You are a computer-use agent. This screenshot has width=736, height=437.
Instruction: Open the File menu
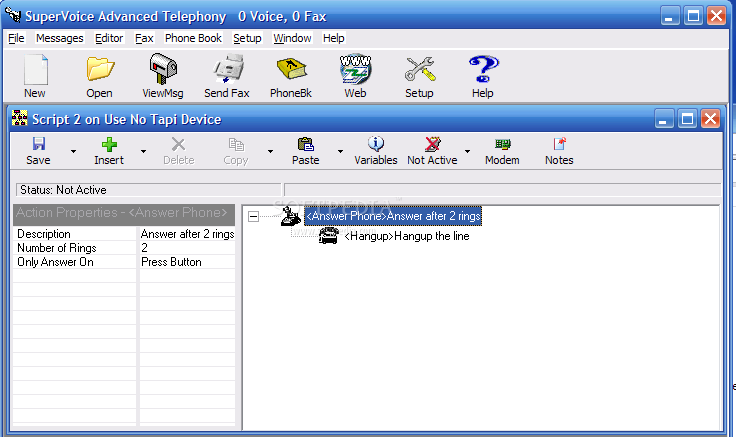(x=16, y=38)
